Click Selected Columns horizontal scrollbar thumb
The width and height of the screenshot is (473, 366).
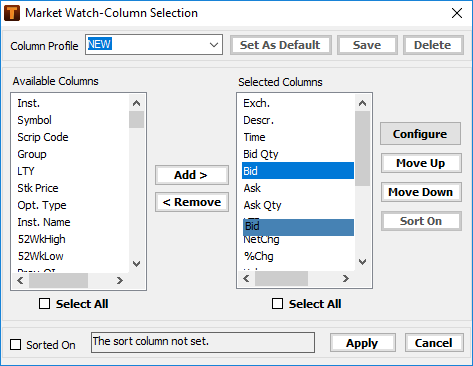click(x=281, y=278)
